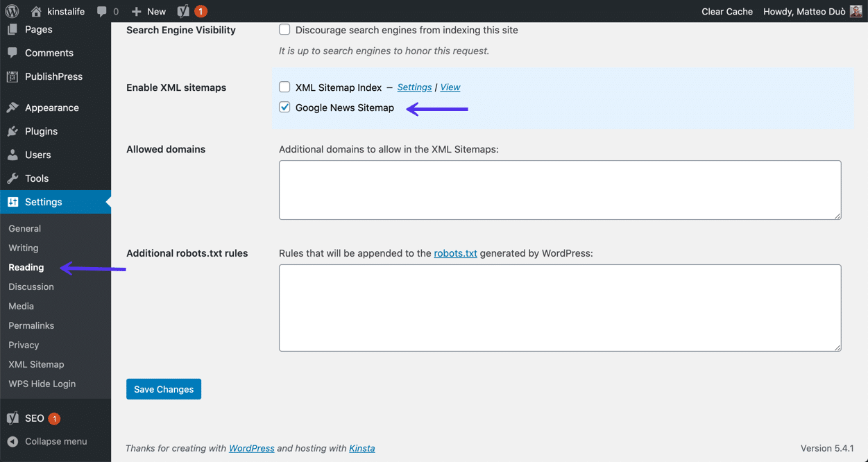Image resolution: width=868 pixels, height=462 pixels.
Task: Open the user avatar thumbnail
Action: 856,11
